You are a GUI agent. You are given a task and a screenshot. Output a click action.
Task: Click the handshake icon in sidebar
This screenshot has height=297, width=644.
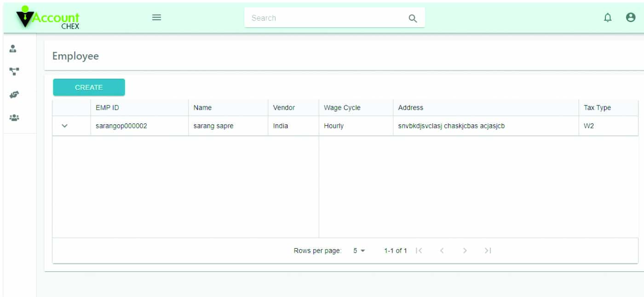click(14, 95)
